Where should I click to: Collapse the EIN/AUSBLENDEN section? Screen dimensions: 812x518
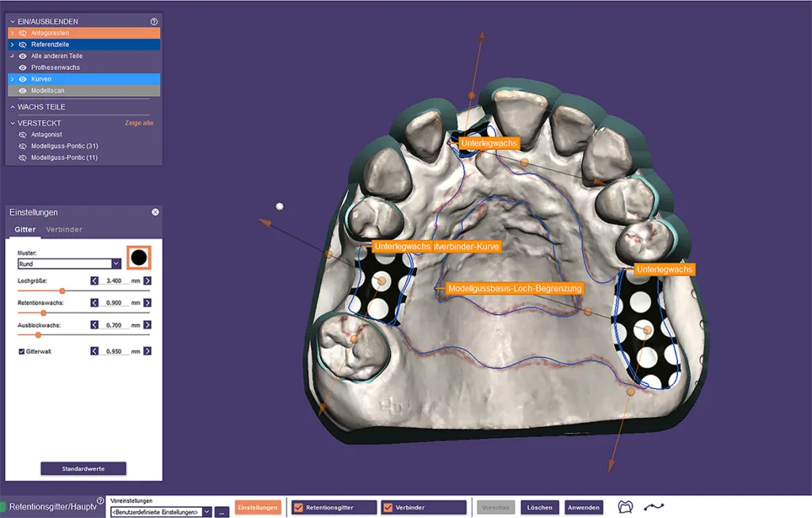tap(13, 21)
